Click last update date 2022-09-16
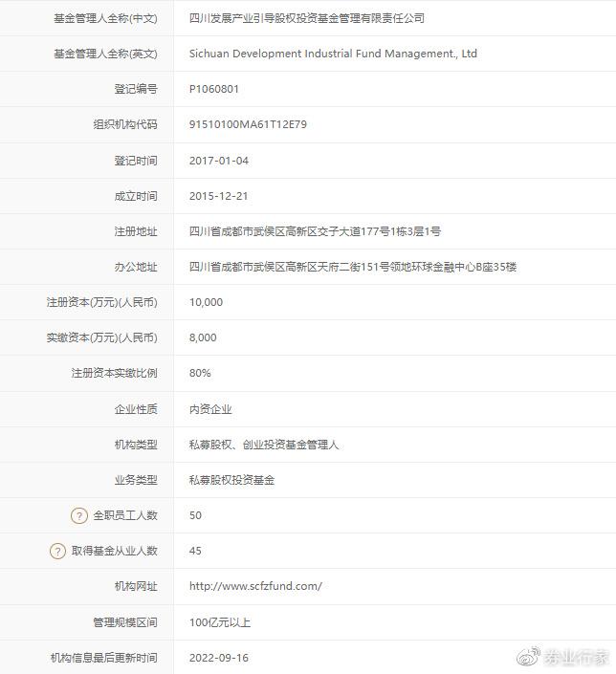Viewport: 616px width, 674px height. pos(219,658)
